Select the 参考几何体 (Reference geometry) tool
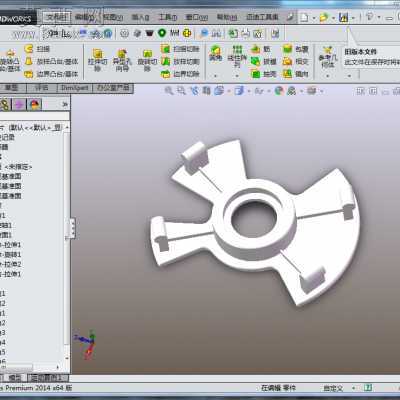The width and height of the screenshot is (400, 400). tap(328, 57)
